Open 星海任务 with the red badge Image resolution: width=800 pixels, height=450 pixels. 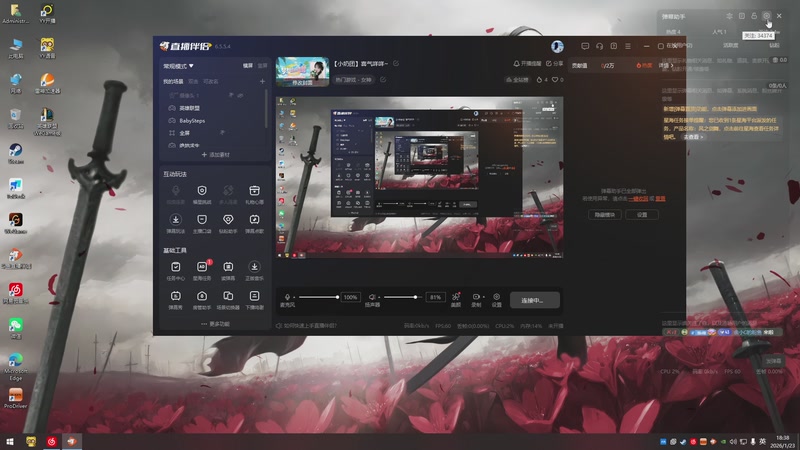[202, 270]
